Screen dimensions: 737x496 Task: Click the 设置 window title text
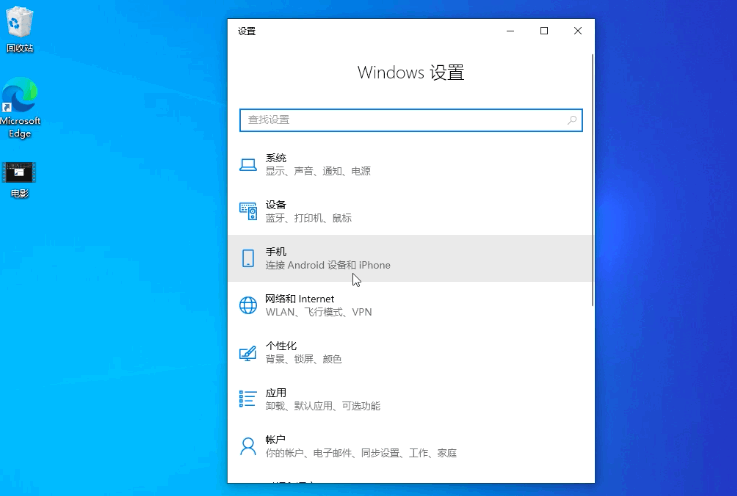coord(247,31)
